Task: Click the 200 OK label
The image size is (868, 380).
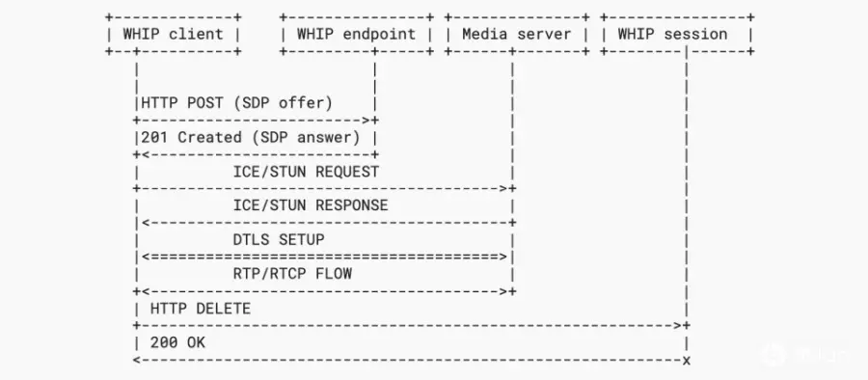Action: [177, 343]
